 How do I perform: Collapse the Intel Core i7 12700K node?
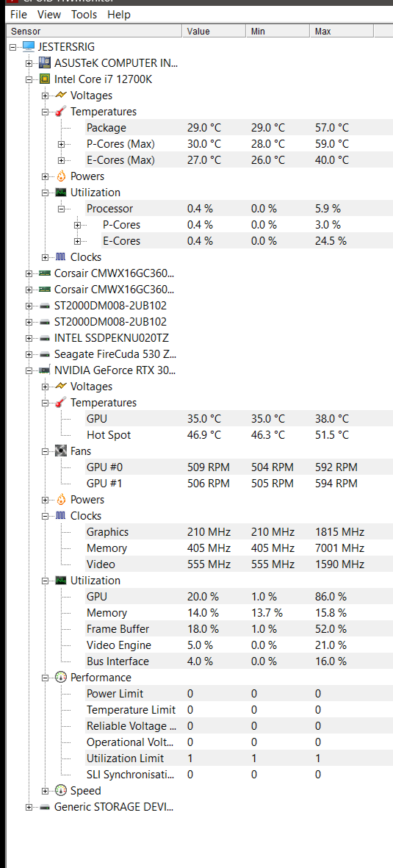pos(29,79)
